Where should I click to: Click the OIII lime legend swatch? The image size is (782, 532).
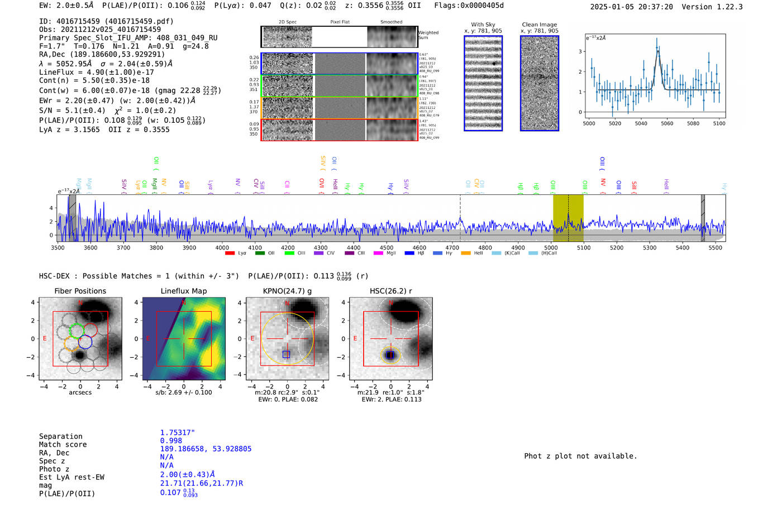[289, 253]
